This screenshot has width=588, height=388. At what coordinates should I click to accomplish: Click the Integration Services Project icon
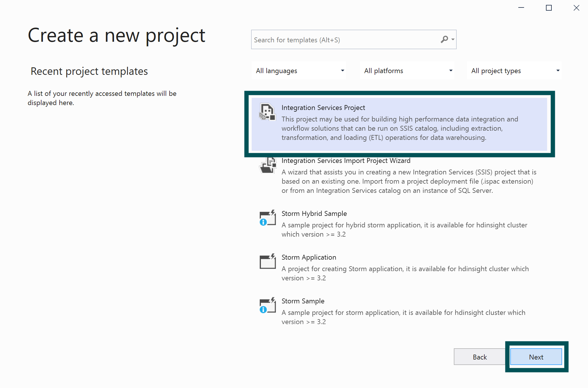click(267, 112)
